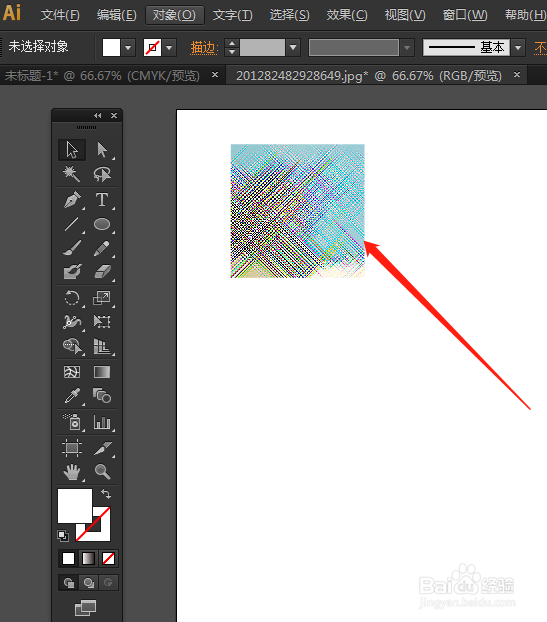Choose the Eyedropper tool
547x622 pixels.
pyautogui.click(x=72, y=395)
